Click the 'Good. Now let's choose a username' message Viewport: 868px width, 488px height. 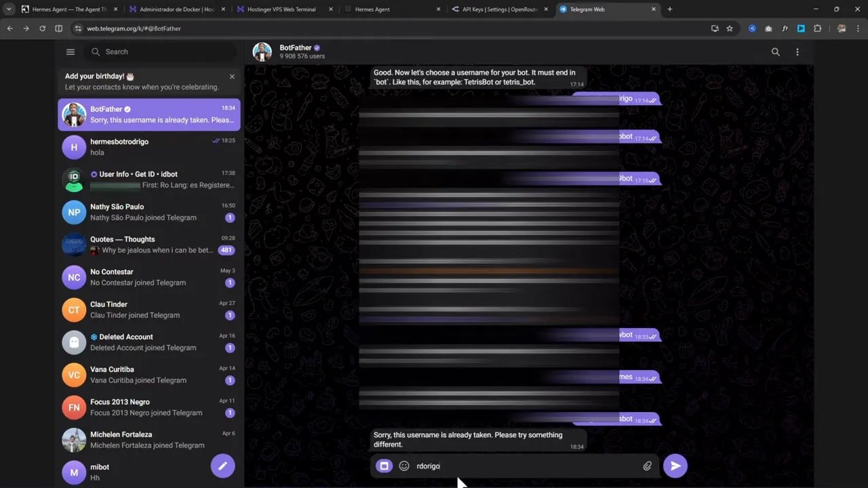478,77
